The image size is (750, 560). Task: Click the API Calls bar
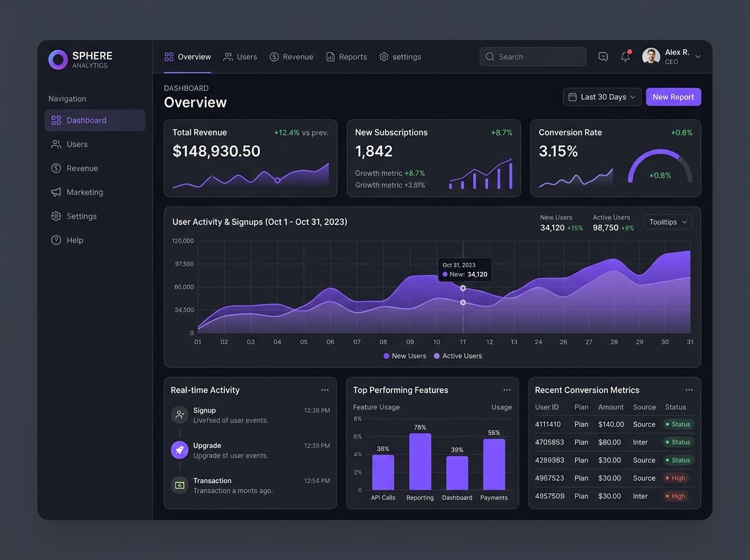pyautogui.click(x=383, y=472)
